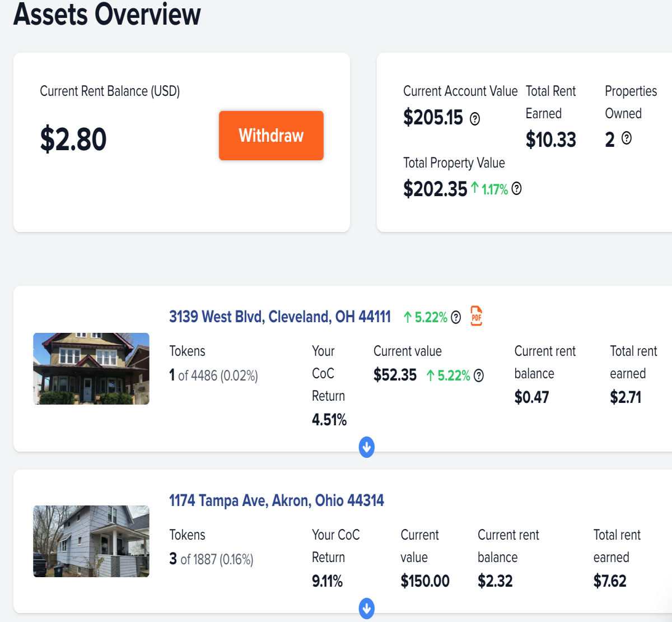Click help icon beside West Blvd address percentage
Viewport: 672px width, 622px height.
(456, 318)
